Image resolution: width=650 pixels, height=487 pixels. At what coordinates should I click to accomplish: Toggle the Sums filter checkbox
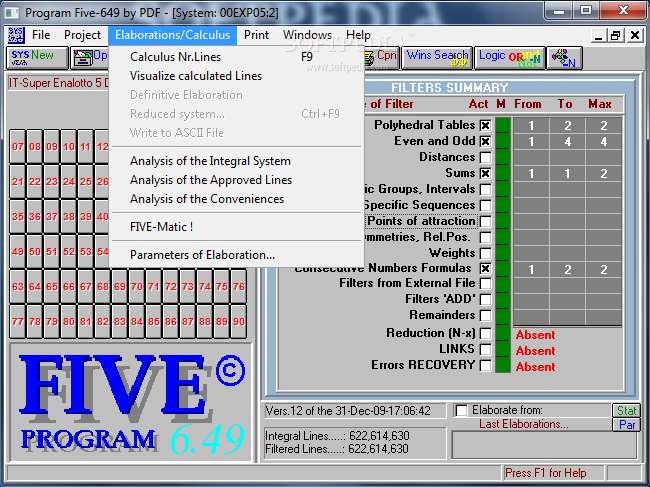[x=485, y=173]
